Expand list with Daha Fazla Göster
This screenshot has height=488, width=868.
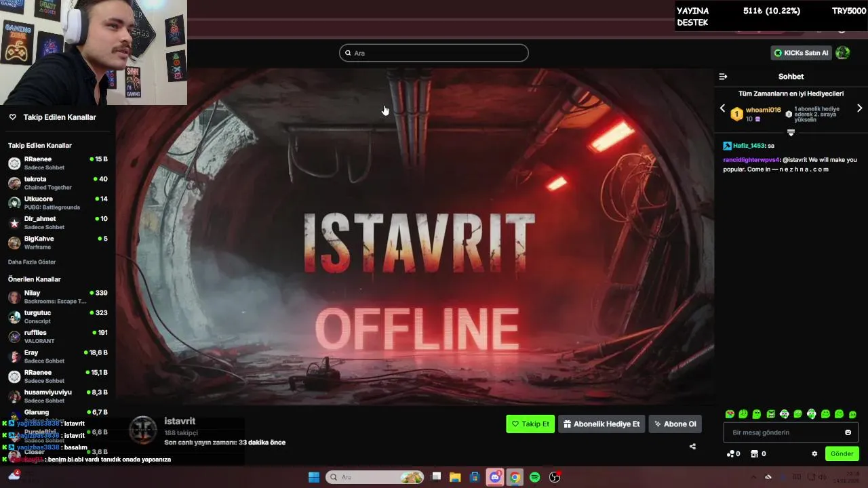click(32, 262)
